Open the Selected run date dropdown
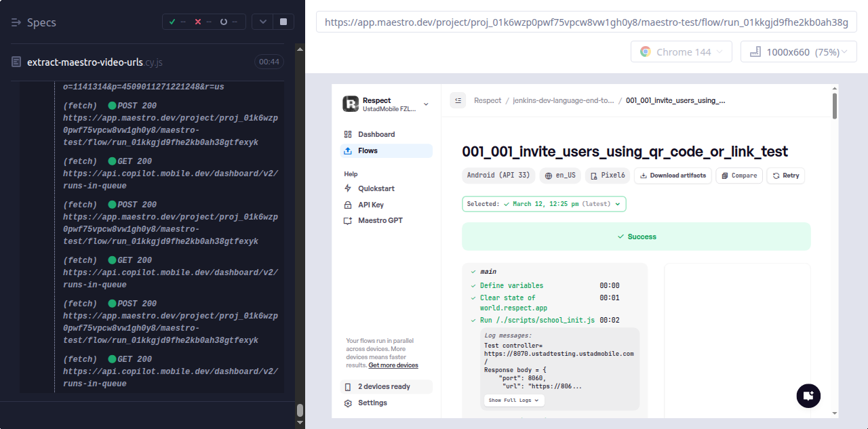The width and height of the screenshot is (868, 429). pos(544,204)
